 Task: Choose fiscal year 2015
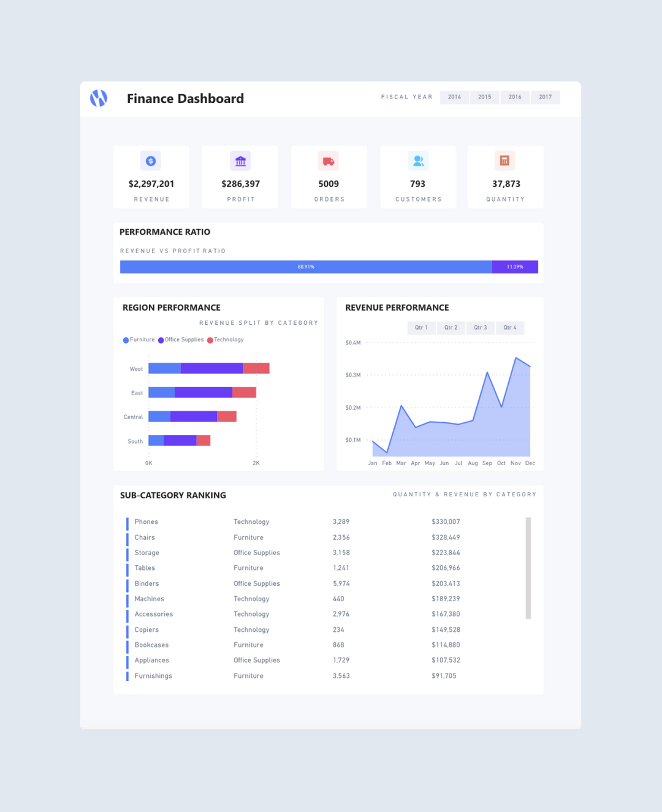(x=484, y=97)
